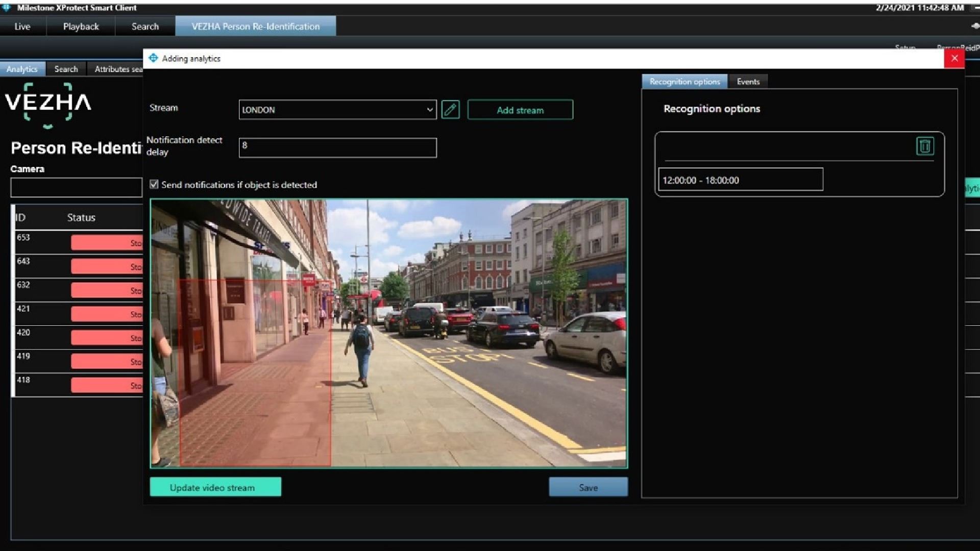This screenshot has width=980, height=551.
Task: Delete the recognition option with trash icon
Action: point(925,146)
